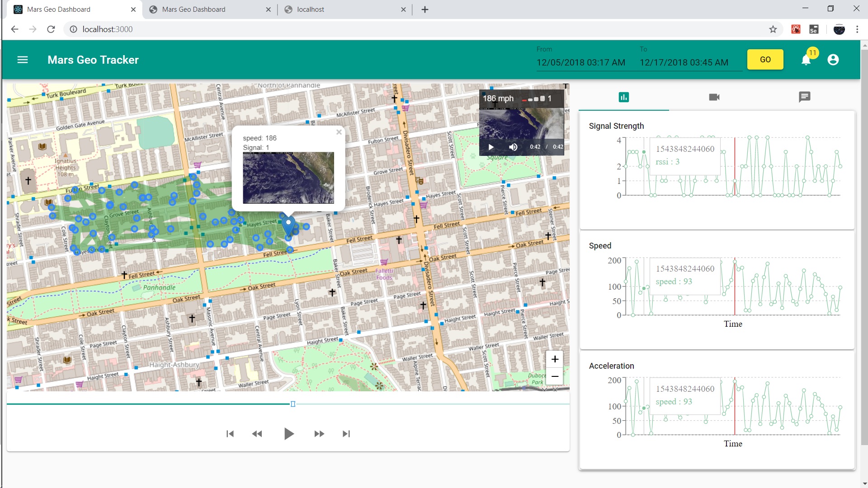
Task: Play the video overlay
Action: point(491,147)
